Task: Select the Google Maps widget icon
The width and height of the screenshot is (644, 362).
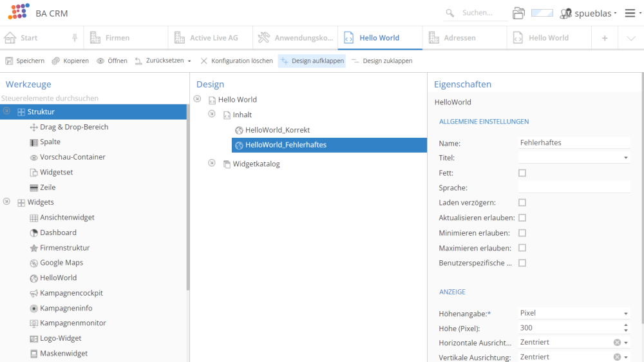Action: click(x=34, y=263)
